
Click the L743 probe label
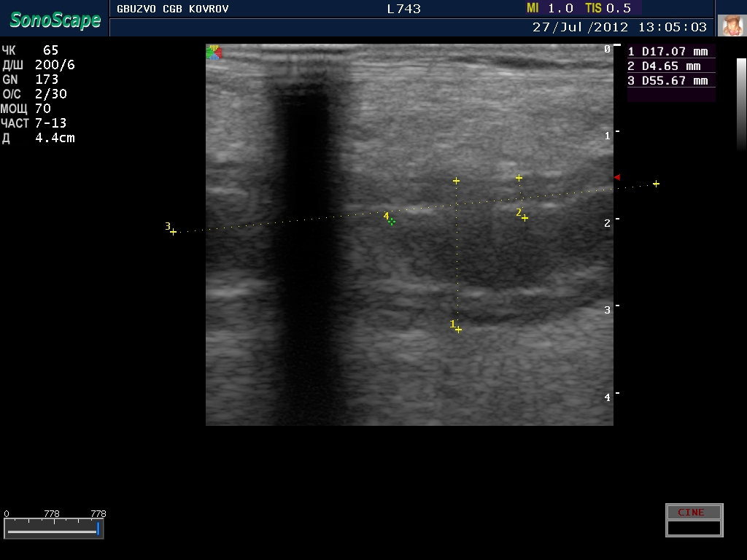(x=403, y=9)
